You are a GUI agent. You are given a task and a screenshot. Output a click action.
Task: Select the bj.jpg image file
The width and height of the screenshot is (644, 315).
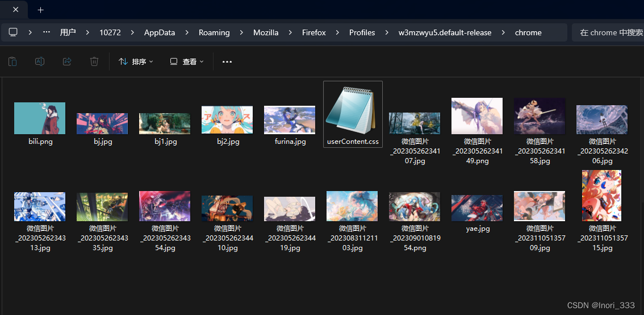[x=102, y=124]
